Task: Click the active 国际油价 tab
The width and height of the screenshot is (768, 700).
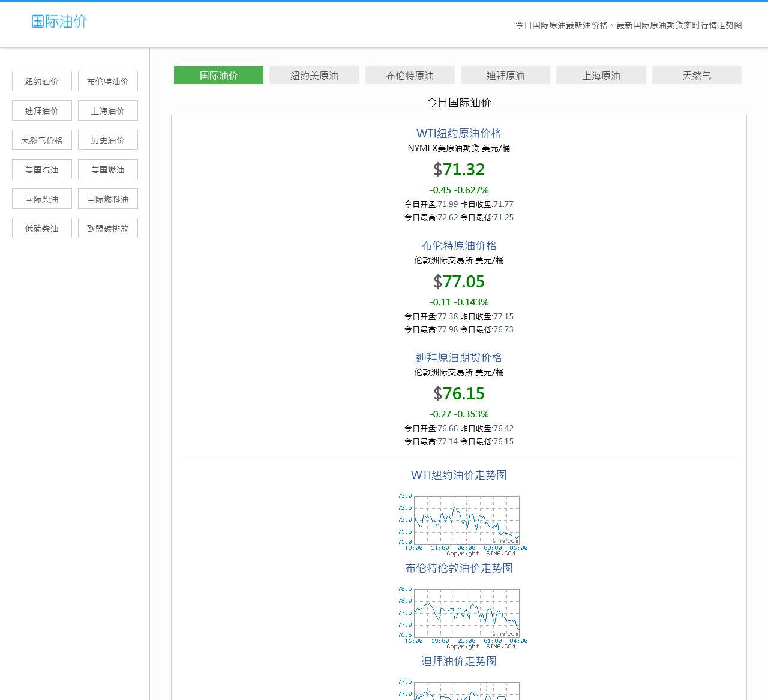Action: coord(218,76)
